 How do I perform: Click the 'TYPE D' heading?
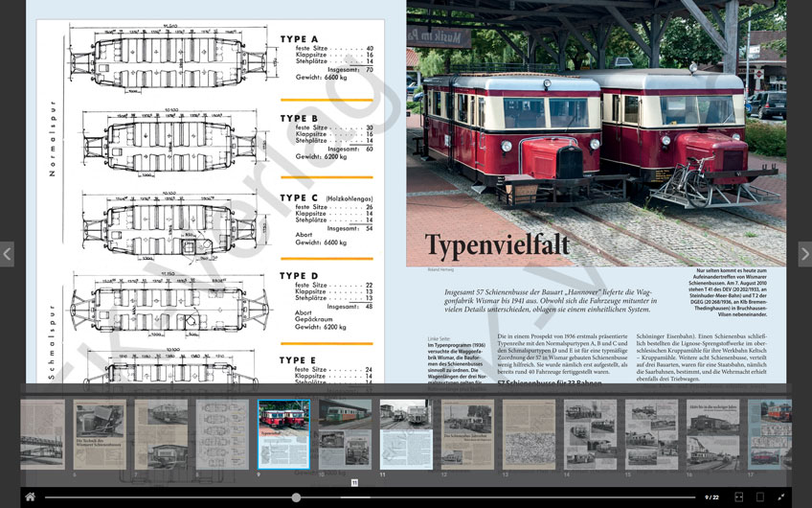coord(299,276)
